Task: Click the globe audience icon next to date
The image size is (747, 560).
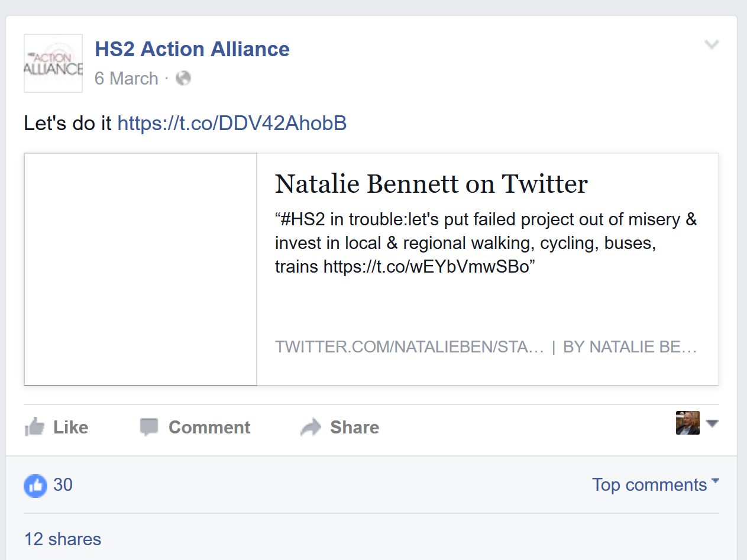Action: (183, 77)
